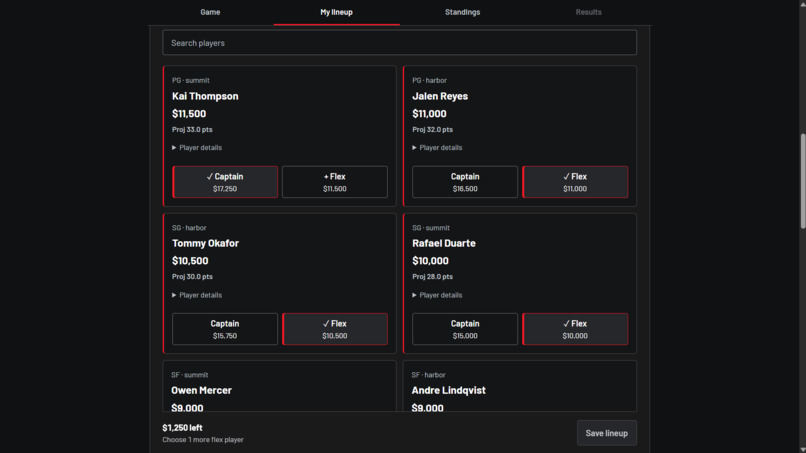Make Tommy Okafor the Captain

[225, 329]
